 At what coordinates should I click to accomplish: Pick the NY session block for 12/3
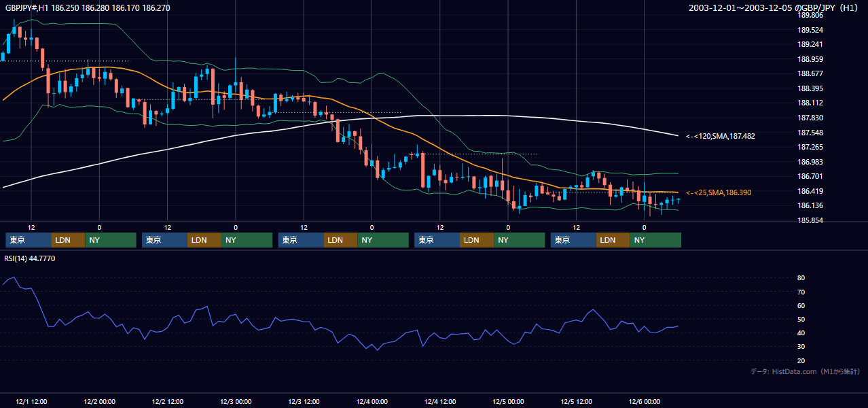coord(383,240)
